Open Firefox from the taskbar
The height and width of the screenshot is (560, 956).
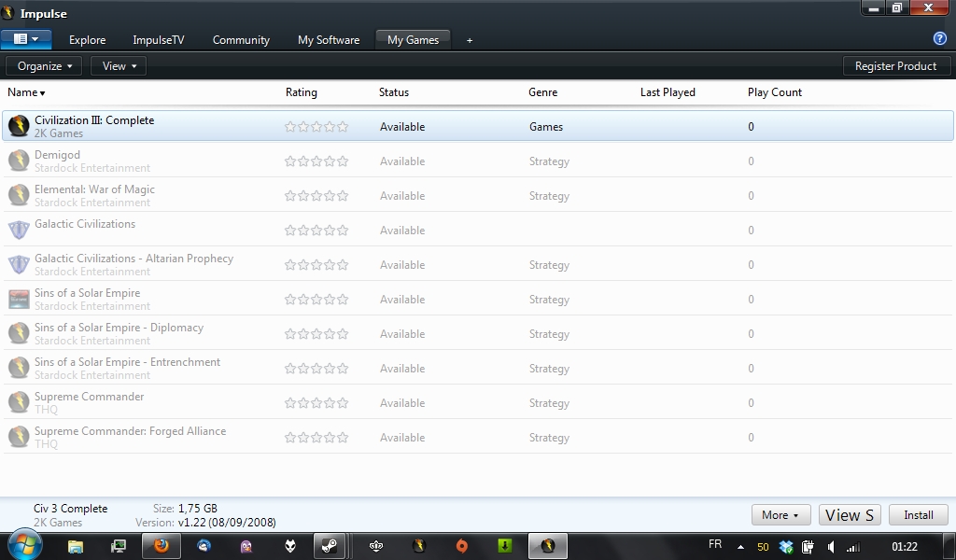[x=162, y=546]
